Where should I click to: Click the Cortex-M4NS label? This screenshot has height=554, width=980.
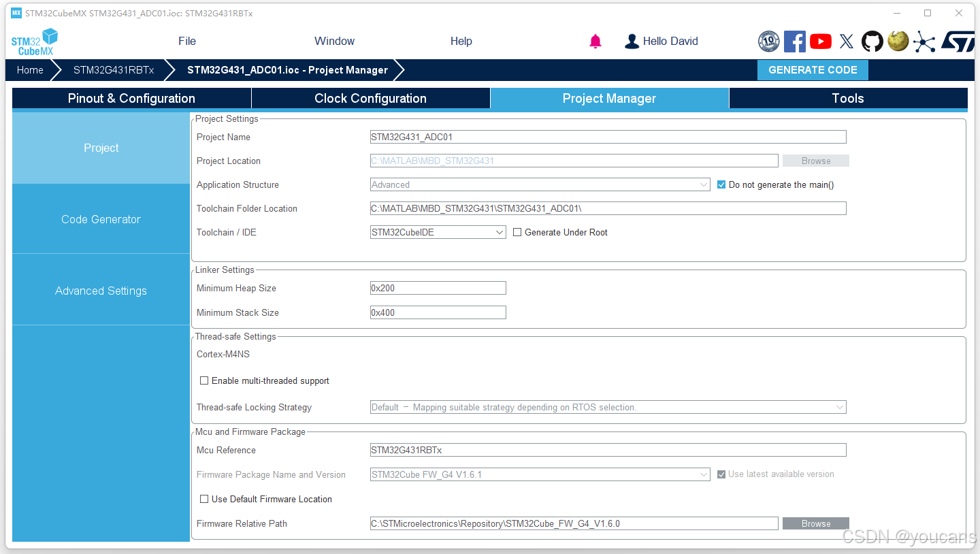click(223, 354)
